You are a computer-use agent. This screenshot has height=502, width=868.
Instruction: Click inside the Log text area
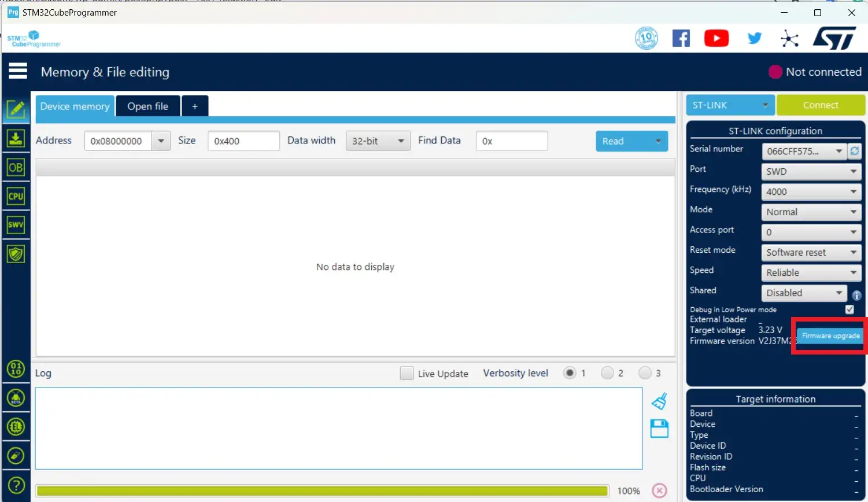[339, 429]
